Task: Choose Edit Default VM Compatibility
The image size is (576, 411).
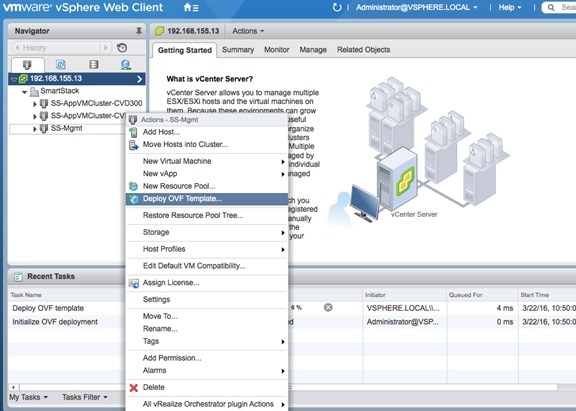Action: [x=207, y=266]
